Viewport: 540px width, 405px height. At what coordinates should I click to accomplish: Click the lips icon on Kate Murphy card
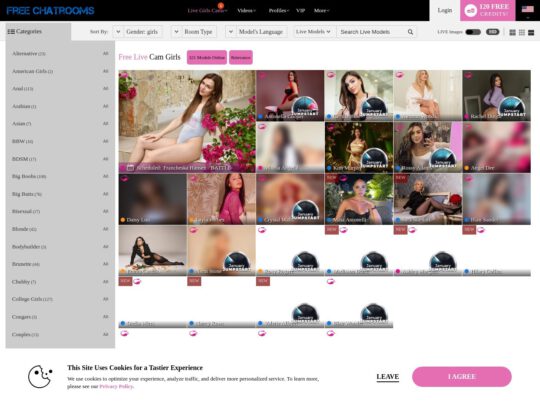coord(331,127)
